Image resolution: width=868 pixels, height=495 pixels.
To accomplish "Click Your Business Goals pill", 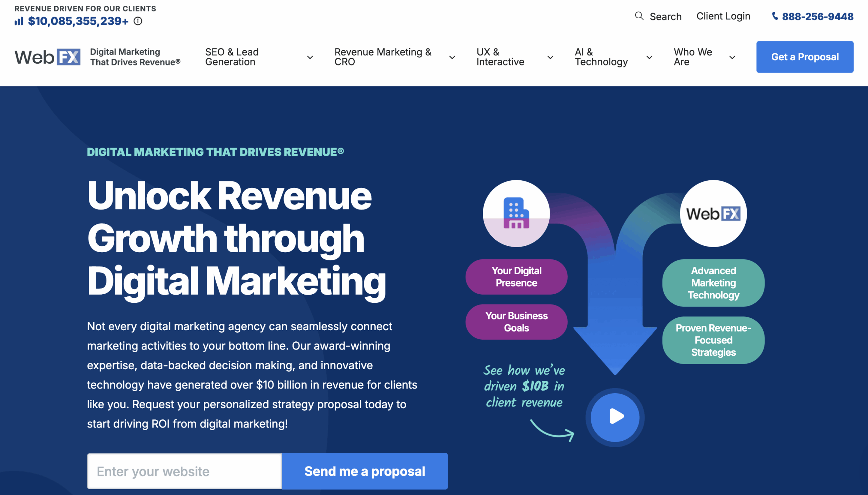I will [x=516, y=322].
